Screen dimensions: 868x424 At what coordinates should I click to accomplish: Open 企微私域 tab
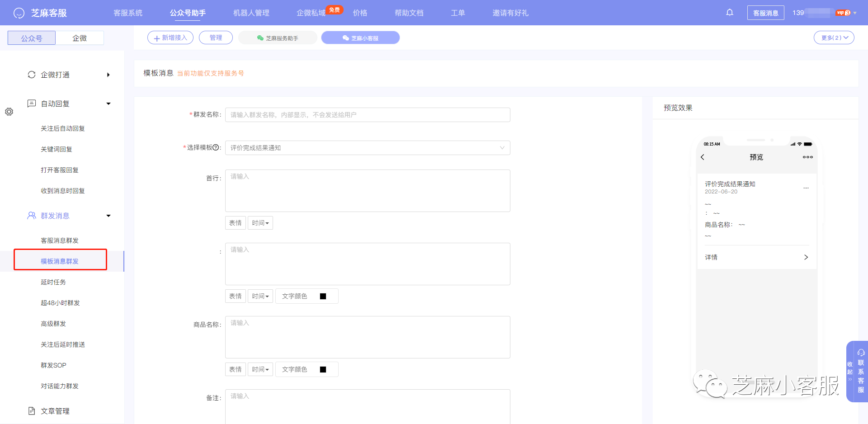tap(311, 13)
